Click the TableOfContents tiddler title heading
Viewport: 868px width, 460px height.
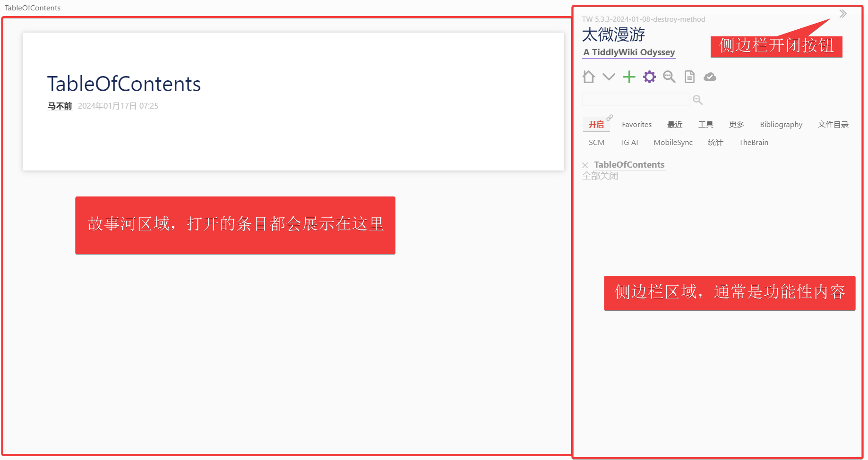pyautogui.click(x=124, y=84)
